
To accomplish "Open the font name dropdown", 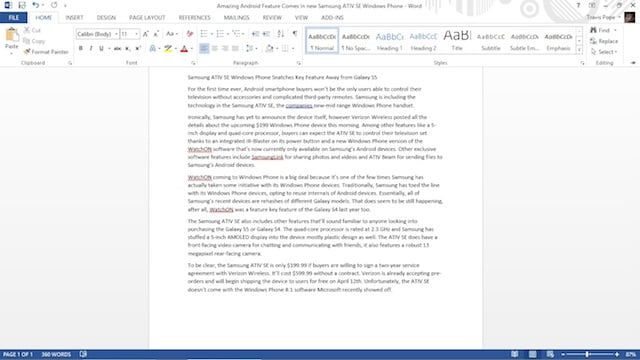I will (x=116, y=34).
